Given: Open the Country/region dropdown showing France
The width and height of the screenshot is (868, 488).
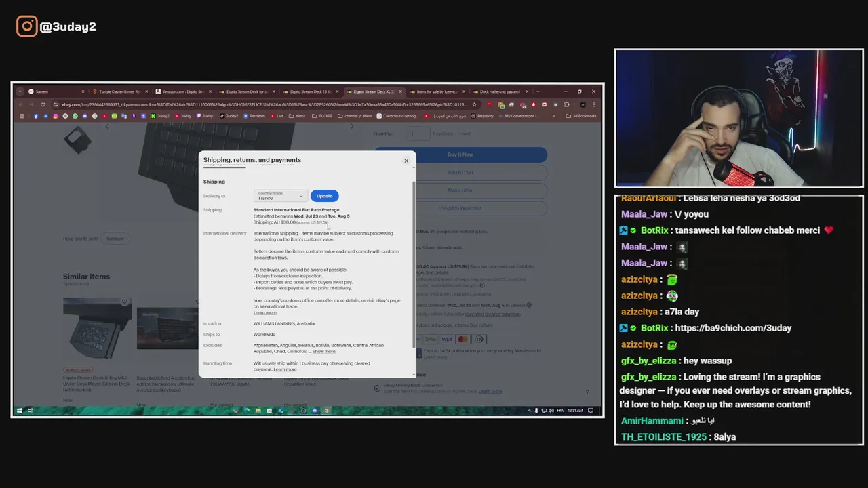Looking at the screenshot, I should (x=281, y=196).
